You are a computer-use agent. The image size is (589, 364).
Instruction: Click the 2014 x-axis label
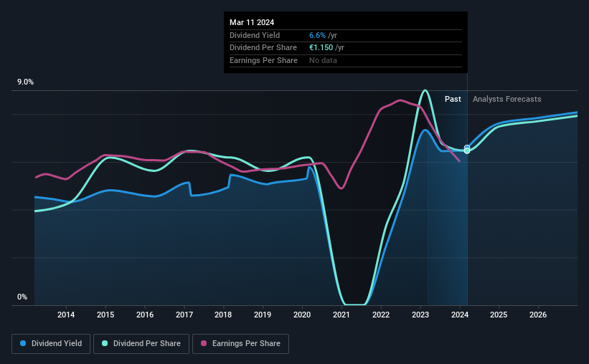pos(66,315)
